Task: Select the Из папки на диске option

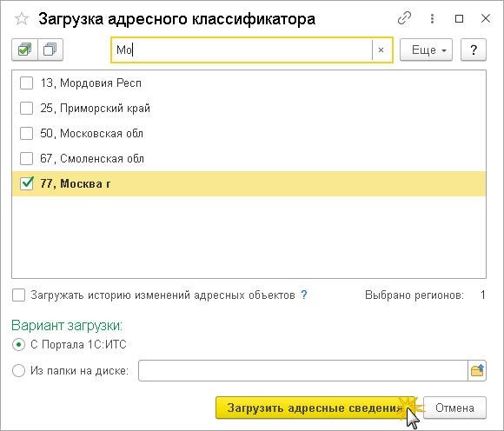Action: click(18, 370)
